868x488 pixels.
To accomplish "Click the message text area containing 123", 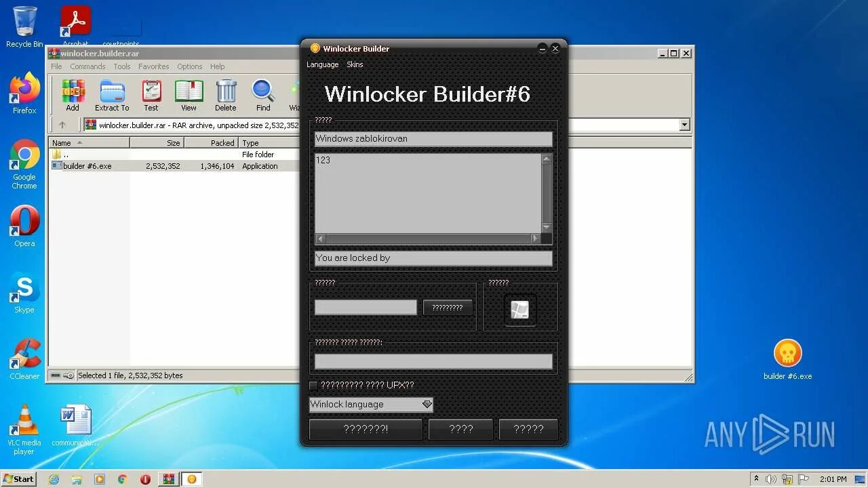I will (x=428, y=193).
